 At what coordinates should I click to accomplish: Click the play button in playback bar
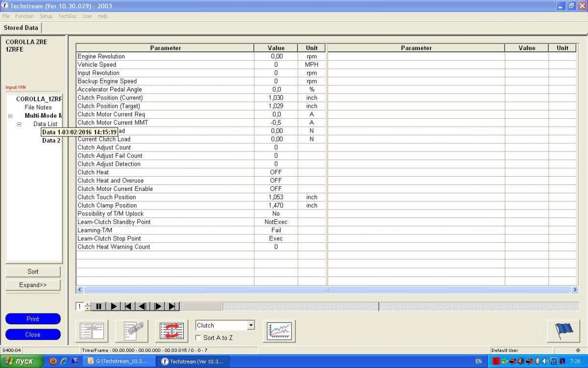point(113,307)
